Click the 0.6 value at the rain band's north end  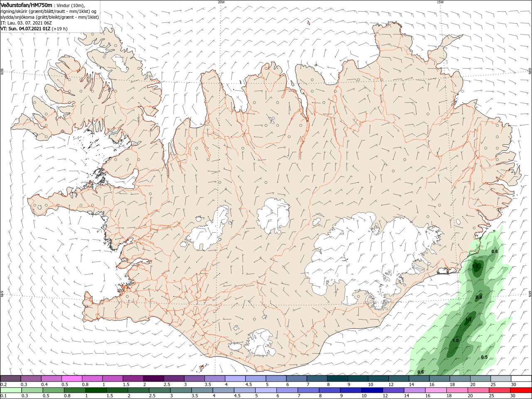point(495,251)
